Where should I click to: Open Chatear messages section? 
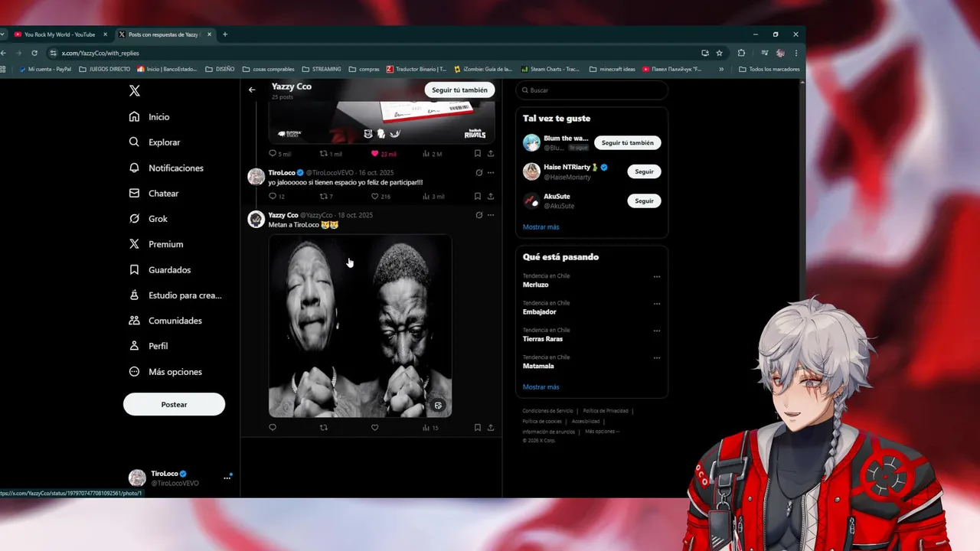[x=154, y=194]
